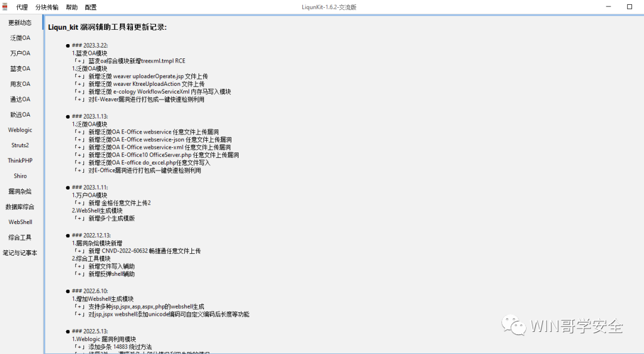Click the ### 2023.1.13: entry
The width and height of the screenshot is (644, 354).
pyautogui.click(x=89, y=117)
